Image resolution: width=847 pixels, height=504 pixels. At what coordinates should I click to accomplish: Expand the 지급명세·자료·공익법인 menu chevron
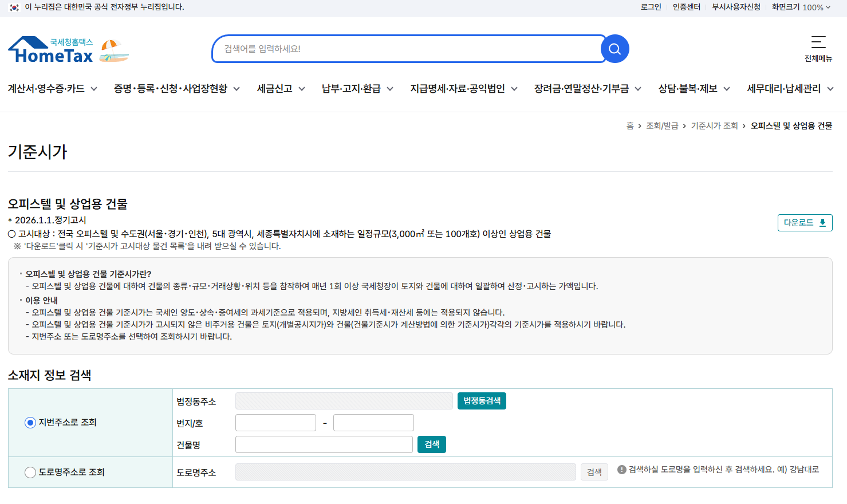[x=514, y=89]
